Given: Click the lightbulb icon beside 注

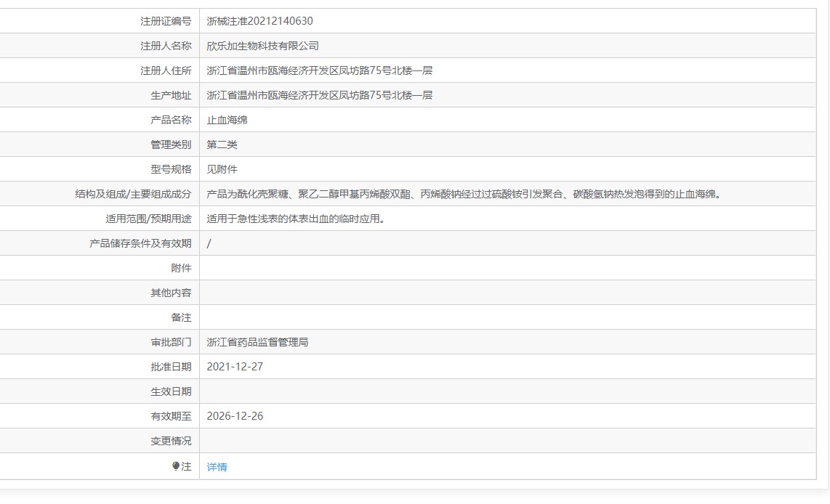Looking at the screenshot, I should [176, 466].
